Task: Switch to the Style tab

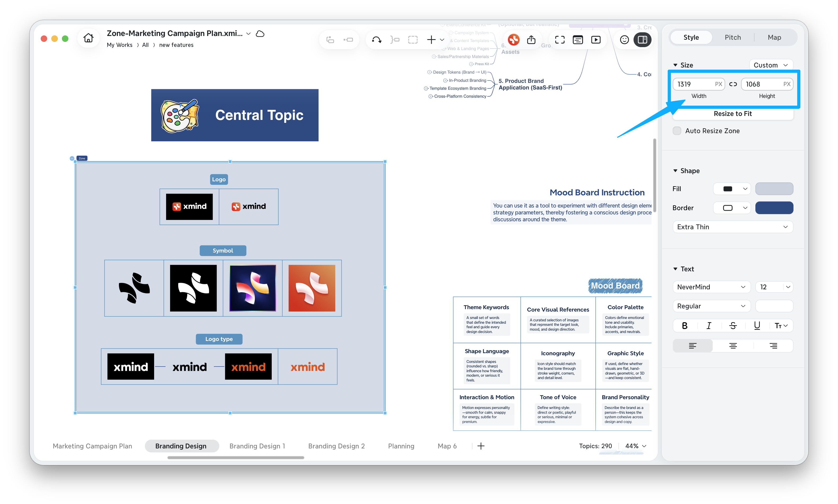Action: point(691,37)
